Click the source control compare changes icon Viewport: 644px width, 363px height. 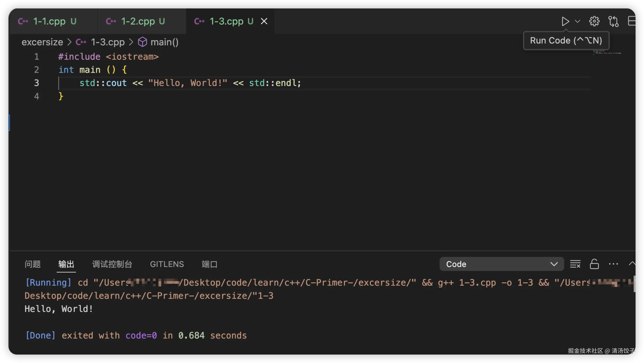point(613,21)
